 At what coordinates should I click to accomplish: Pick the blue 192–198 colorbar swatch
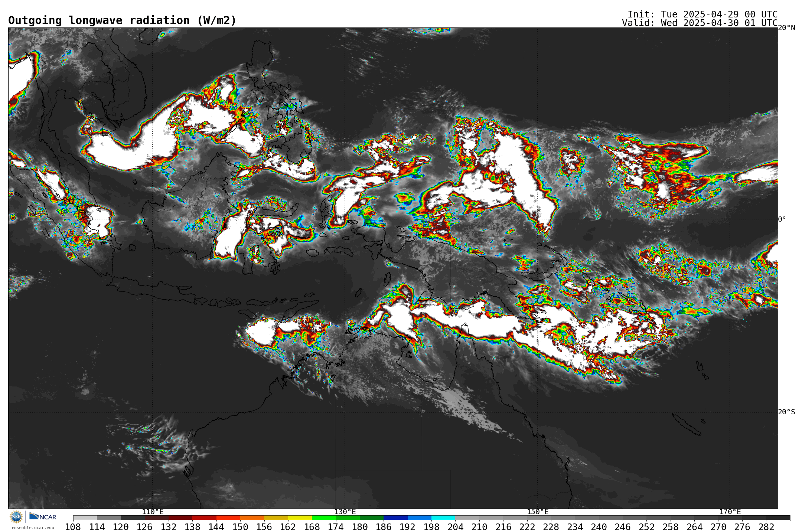point(420,518)
